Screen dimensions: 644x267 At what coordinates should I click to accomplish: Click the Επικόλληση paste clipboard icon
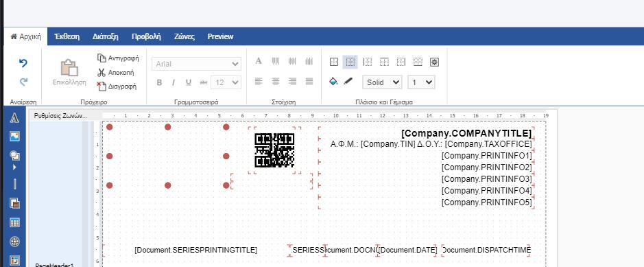pyautogui.click(x=69, y=68)
